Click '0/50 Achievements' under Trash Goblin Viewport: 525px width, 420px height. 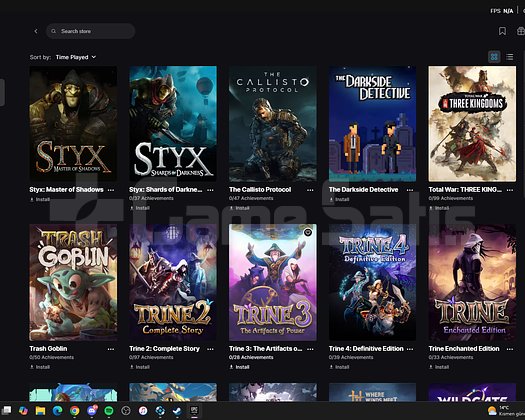(52, 357)
